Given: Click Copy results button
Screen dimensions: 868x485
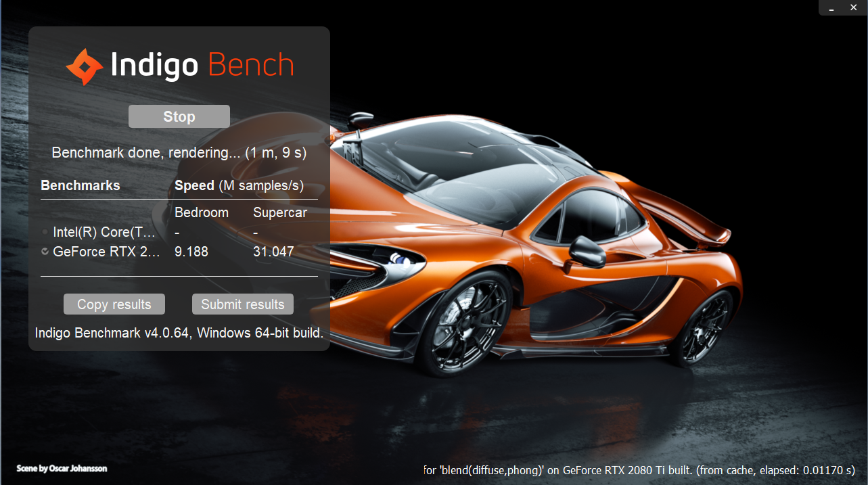Looking at the screenshot, I should coord(114,304).
